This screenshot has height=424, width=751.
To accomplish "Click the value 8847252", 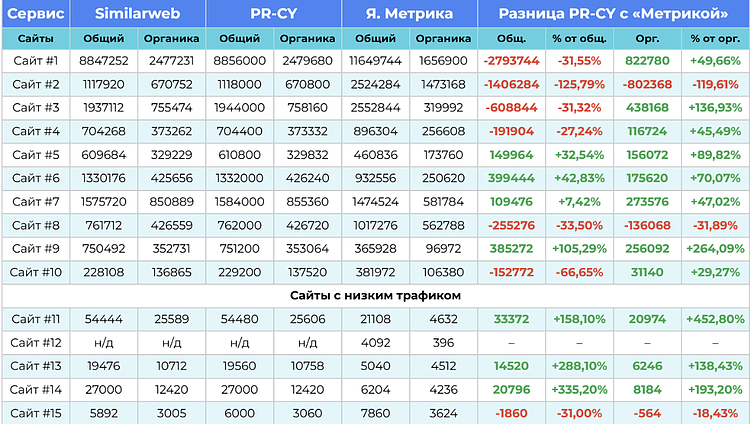I will pos(104,61).
